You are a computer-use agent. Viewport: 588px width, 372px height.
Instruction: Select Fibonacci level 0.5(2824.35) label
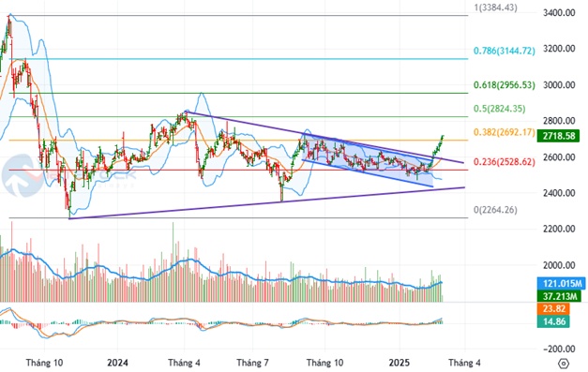click(x=500, y=109)
